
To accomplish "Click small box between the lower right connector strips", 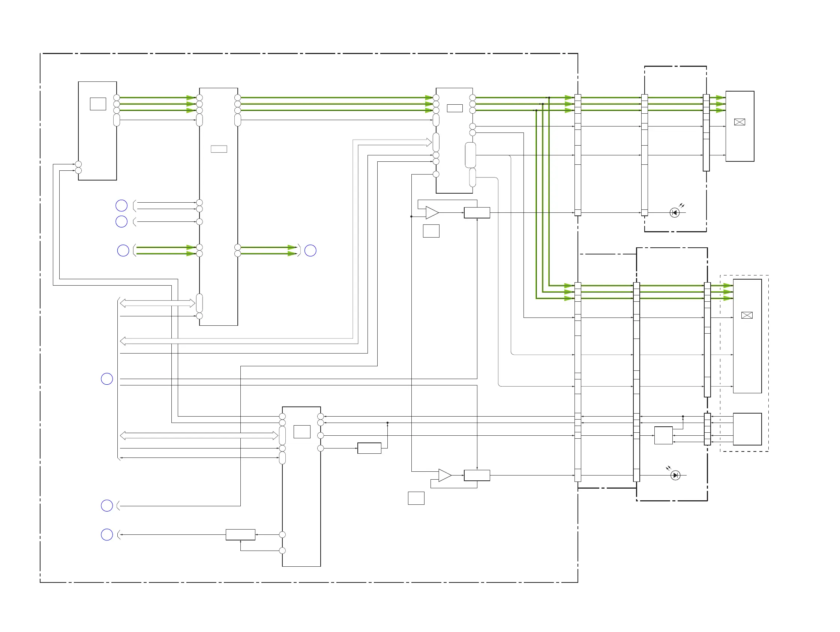I will coord(663,435).
